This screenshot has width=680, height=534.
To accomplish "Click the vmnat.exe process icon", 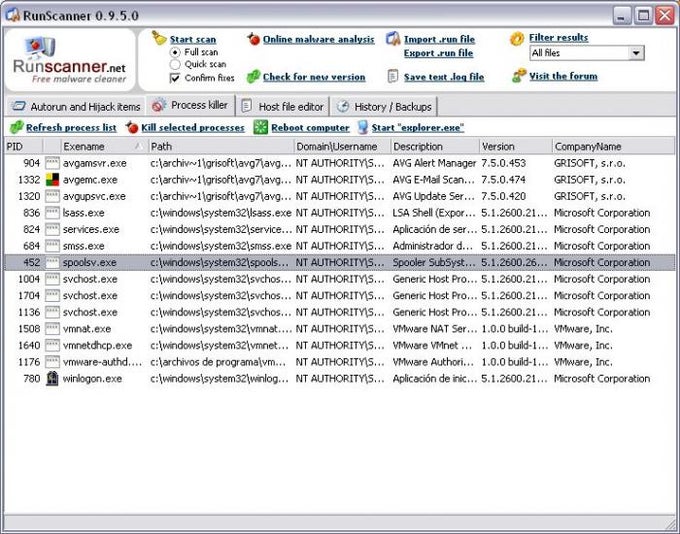I will (x=52, y=329).
